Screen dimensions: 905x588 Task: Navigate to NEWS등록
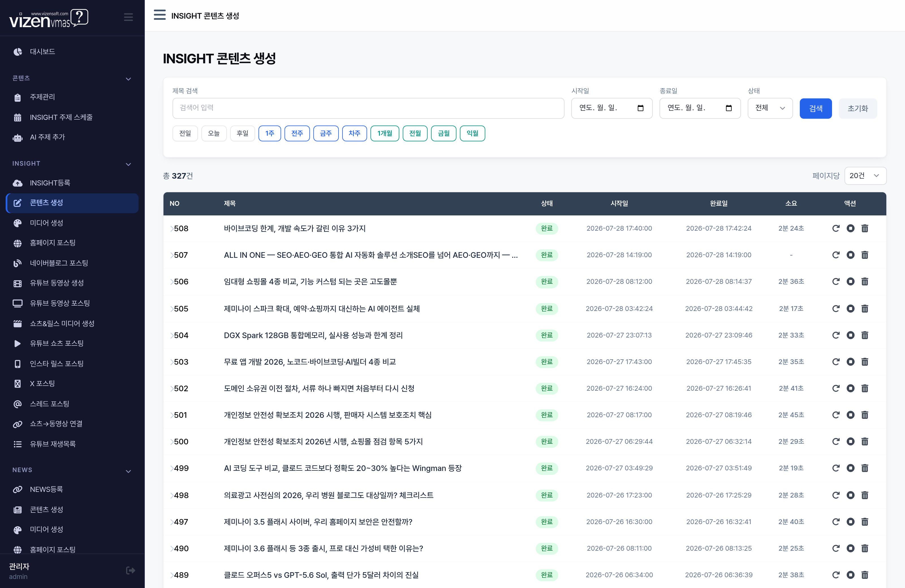72,490
